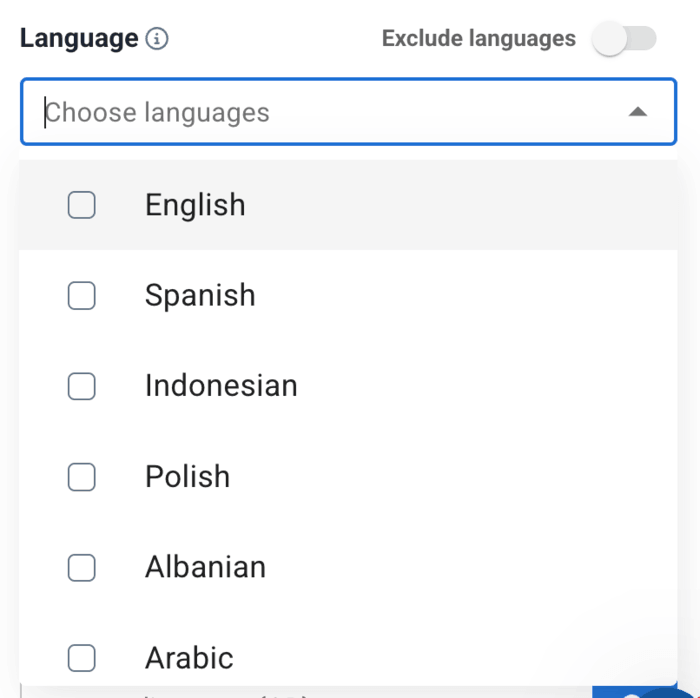Check the Albanian checkbox
The width and height of the screenshot is (700, 698).
tap(82, 567)
